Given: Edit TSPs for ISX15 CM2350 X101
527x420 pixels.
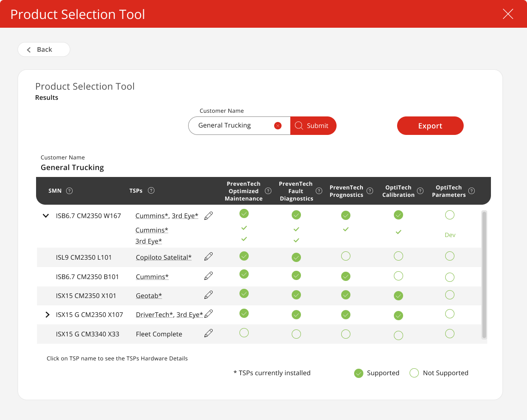Looking at the screenshot, I should click(208, 295).
